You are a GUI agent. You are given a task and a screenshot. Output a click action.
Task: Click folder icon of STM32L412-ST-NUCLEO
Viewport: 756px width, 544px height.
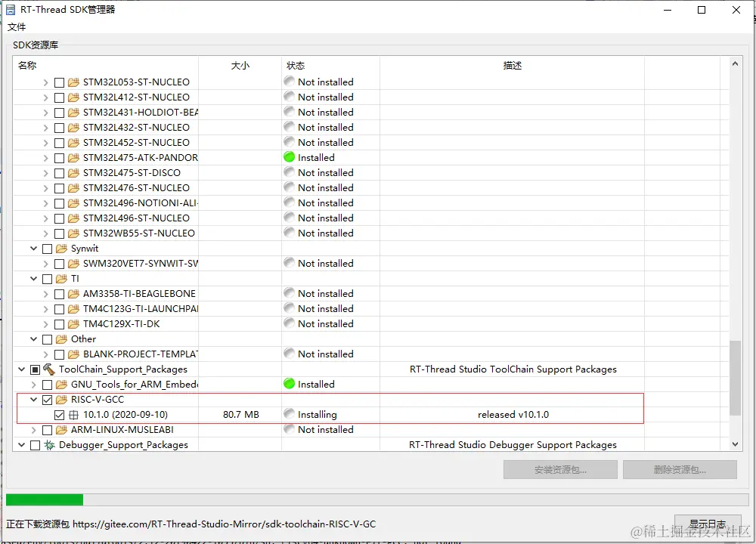[x=73, y=97]
